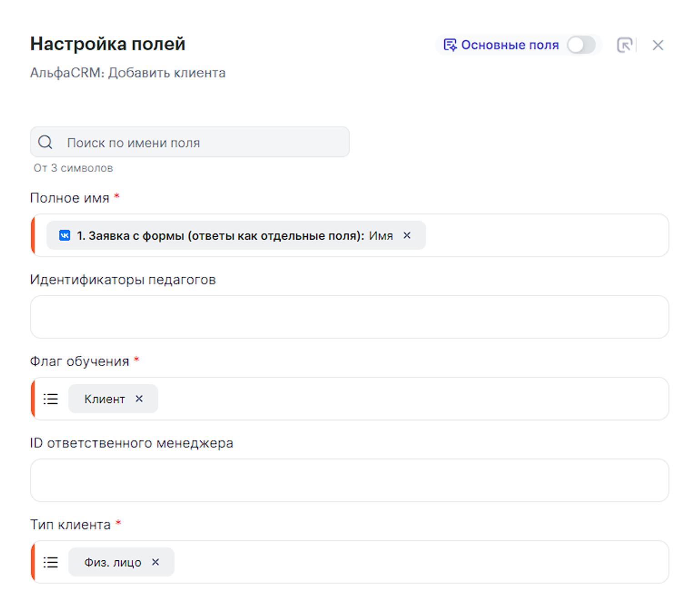The height and width of the screenshot is (597, 700).
Task: Remove the Имя value from Полное имя
Action: pos(407,235)
